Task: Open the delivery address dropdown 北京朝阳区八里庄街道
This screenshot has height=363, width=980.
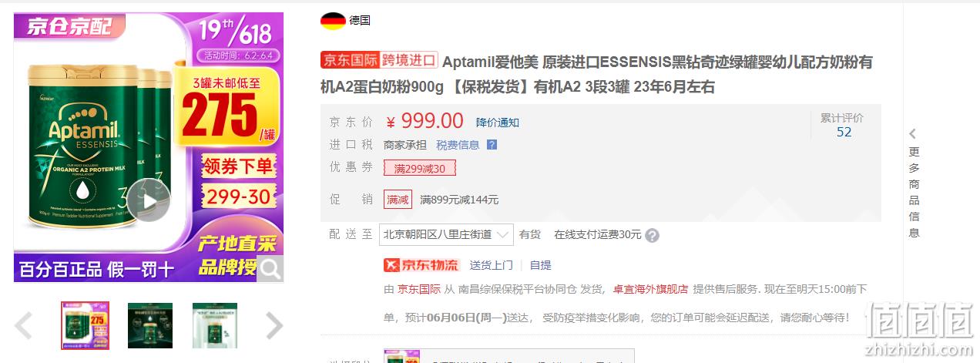Action: [446, 234]
